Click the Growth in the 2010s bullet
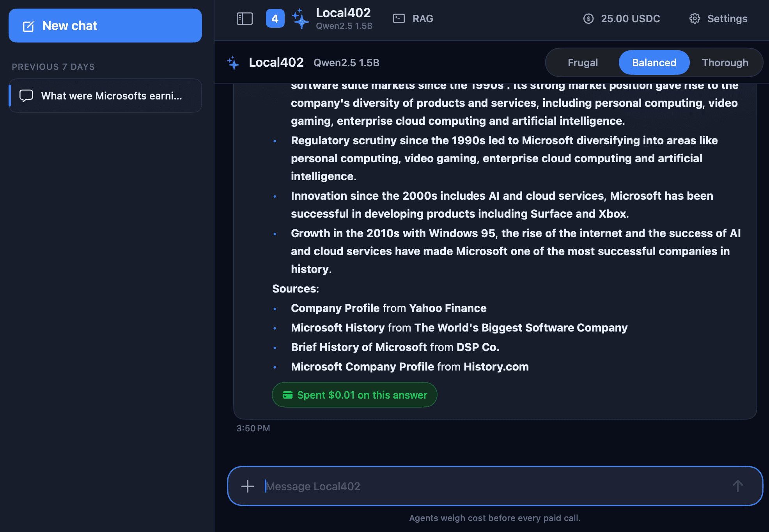This screenshot has width=769, height=532. coord(516,251)
